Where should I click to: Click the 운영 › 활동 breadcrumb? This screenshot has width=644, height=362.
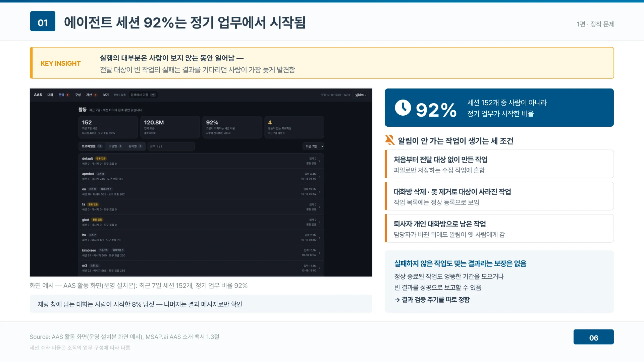tap(120, 95)
